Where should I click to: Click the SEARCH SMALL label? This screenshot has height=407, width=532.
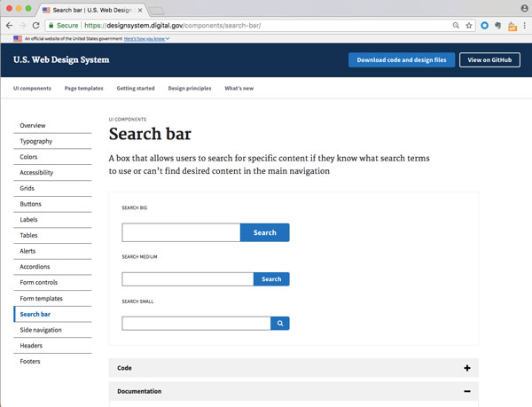click(x=137, y=301)
